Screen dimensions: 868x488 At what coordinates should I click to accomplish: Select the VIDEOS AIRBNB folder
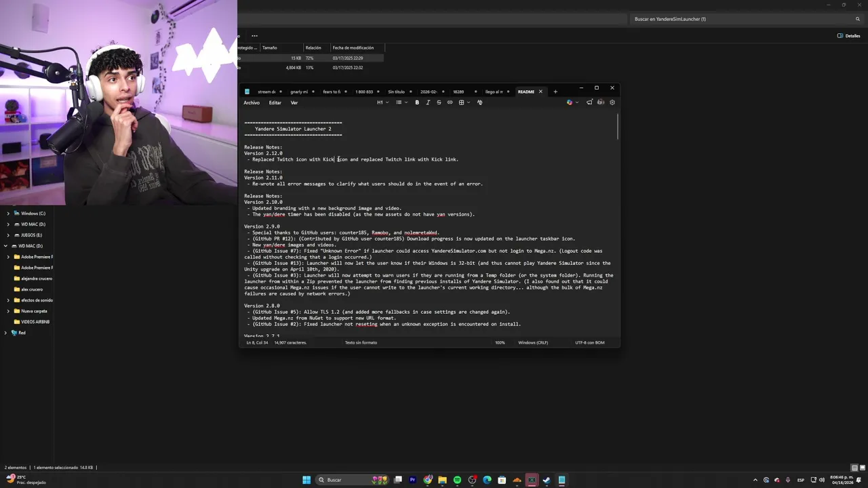pyautogui.click(x=35, y=322)
